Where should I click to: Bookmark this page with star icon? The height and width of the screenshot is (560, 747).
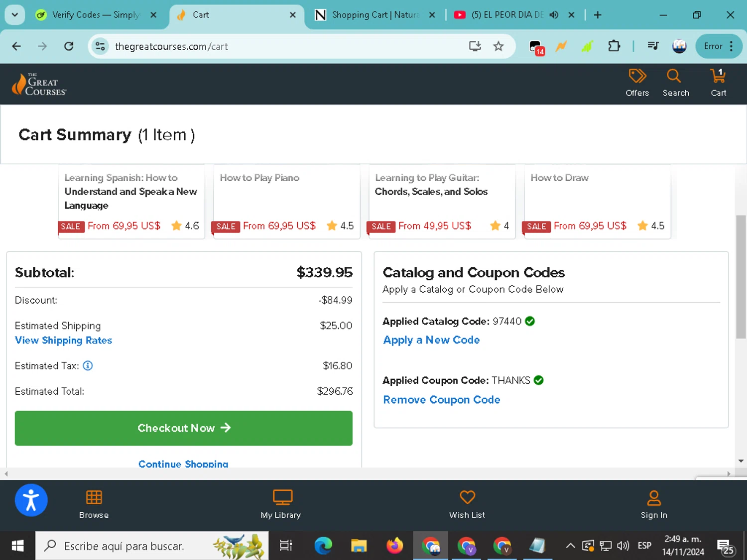(498, 46)
